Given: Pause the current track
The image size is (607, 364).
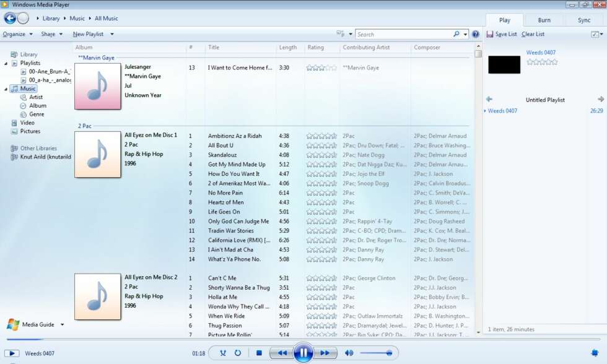Looking at the screenshot, I should click(x=303, y=352).
